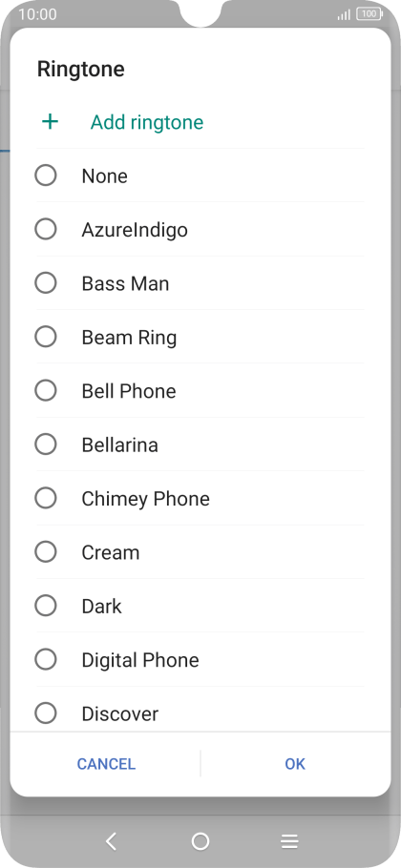Tap the home circle navigation icon
Image resolution: width=401 pixels, height=868 pixels.
click(x=200, y=841)
